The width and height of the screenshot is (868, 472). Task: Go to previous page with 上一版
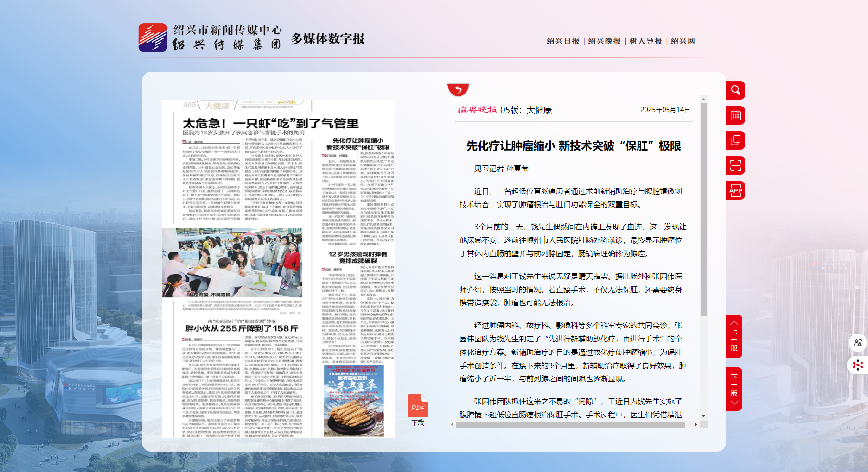(734, 337)
